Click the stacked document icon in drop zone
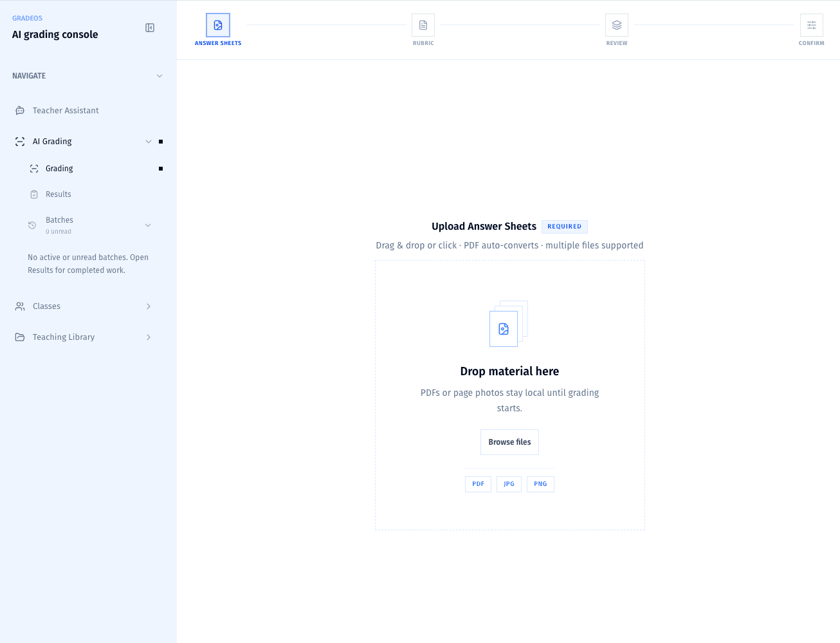Viewport: 840px width, 643px height. [509, 324]
